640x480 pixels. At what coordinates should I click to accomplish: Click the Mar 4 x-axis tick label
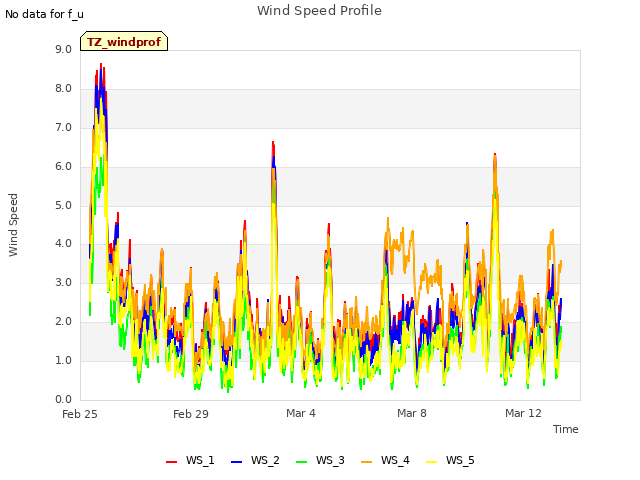pyautogui.click(x=301, y=413)
